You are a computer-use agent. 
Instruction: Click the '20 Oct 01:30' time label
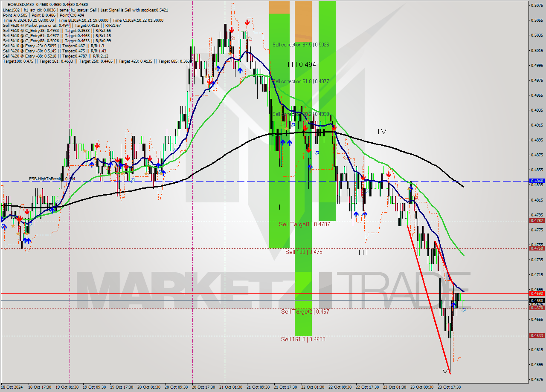pyautogui.click(x=148, y=387)
